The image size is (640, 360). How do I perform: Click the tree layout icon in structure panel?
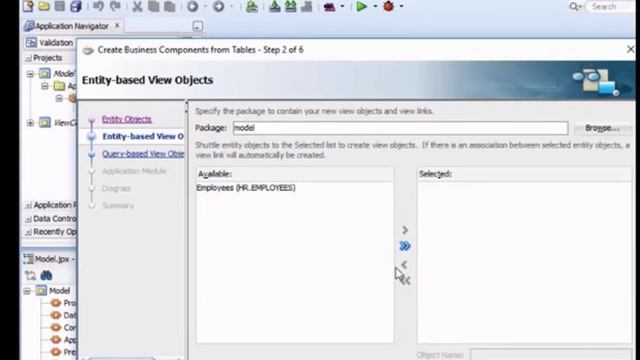tap(30, 276)
